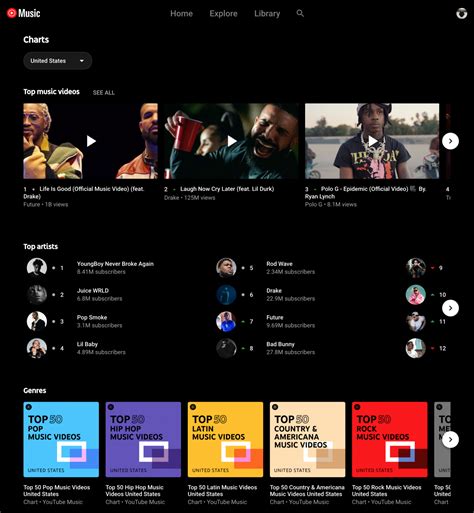Open the rank 10 artist avatar

(x=416, y=295)
